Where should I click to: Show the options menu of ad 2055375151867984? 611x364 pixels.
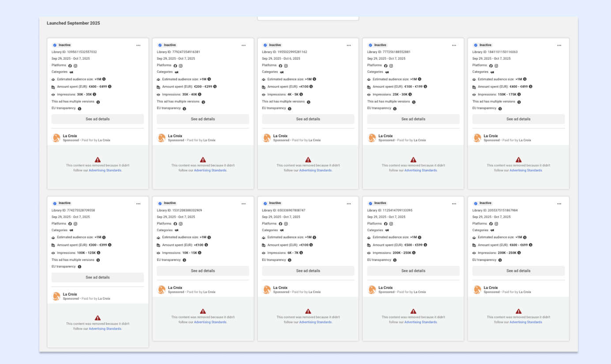tap(559, 204)
